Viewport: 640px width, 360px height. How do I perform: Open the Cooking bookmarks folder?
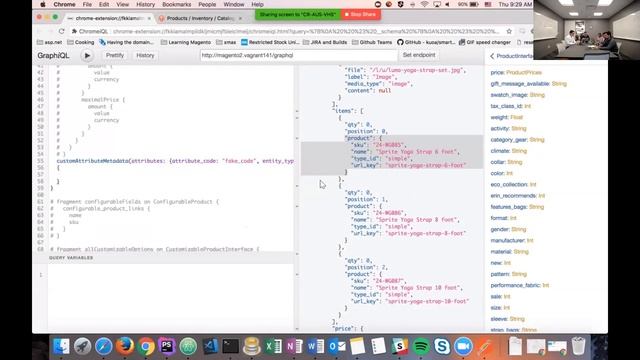pyautogui.click(x=80, y=42)
